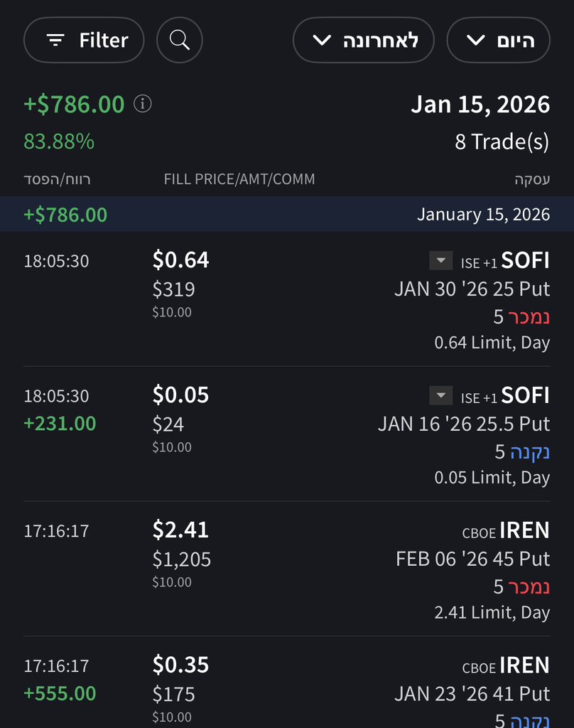Open the search magnifier icon
Image resolution: width=574 pixels, height=728 pixels.
point(180,40)
